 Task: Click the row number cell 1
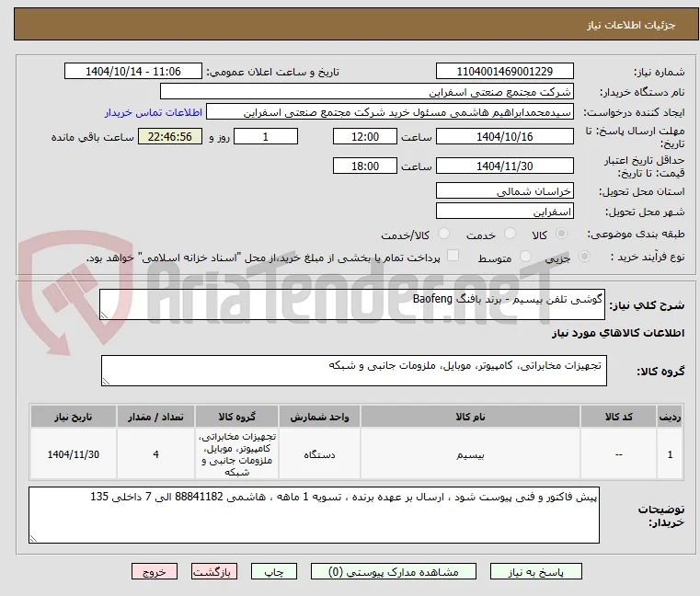(x=670, y=454)
